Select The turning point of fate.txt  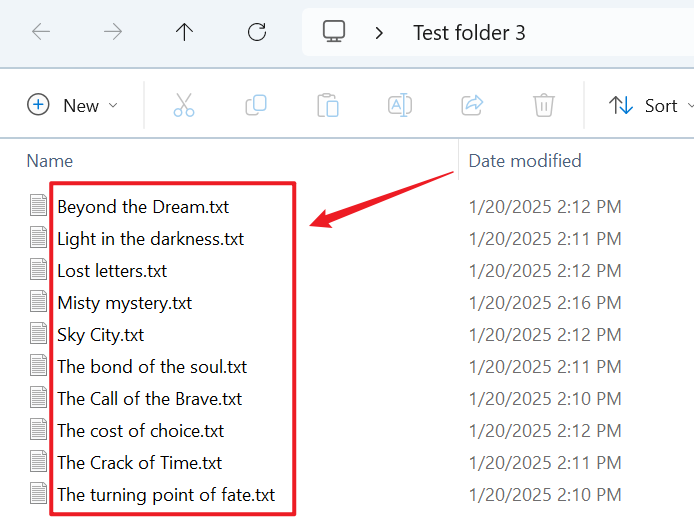[166, 495]
